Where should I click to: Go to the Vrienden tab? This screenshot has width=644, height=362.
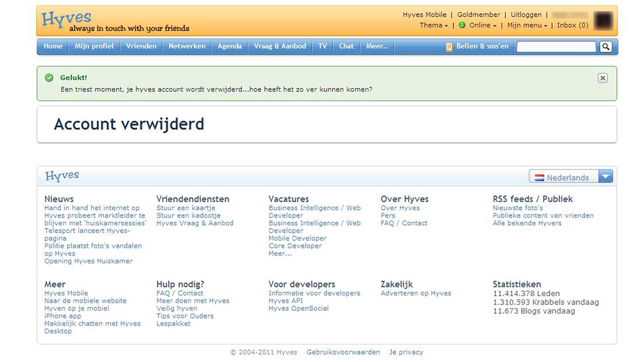click(x=141, y=46)
